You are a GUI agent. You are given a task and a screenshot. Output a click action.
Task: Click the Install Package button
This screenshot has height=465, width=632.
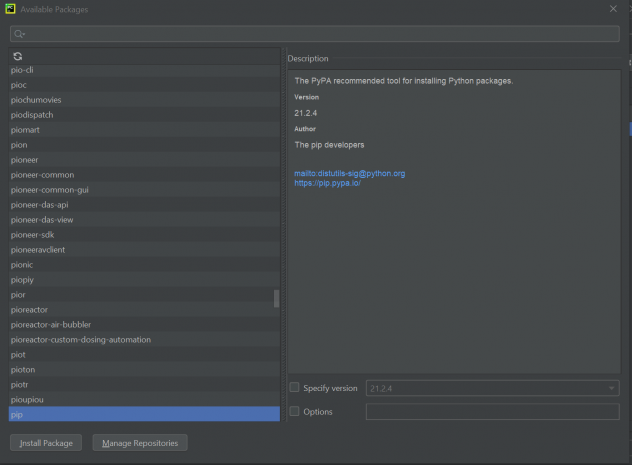(x=46, y=443)
